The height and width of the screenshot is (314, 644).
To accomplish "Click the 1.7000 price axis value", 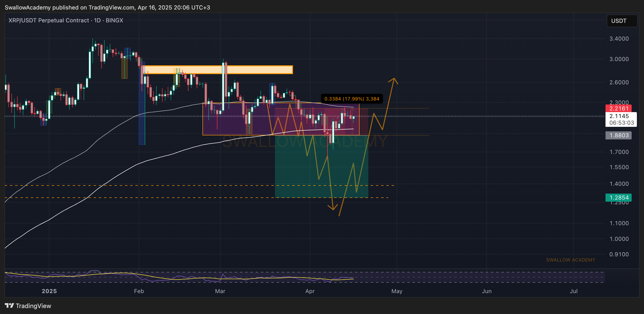I will 619,152.
